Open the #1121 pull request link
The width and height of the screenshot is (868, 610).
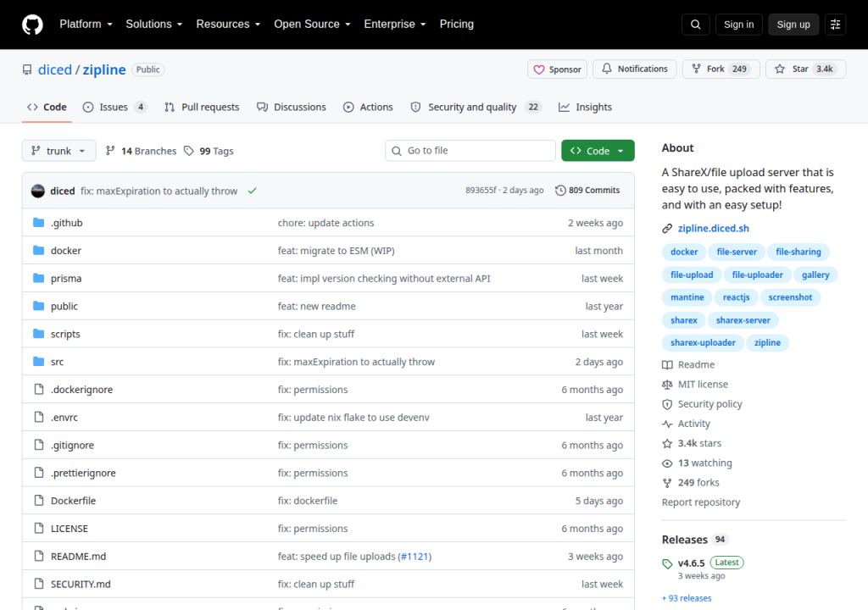(x=414, y=557)
